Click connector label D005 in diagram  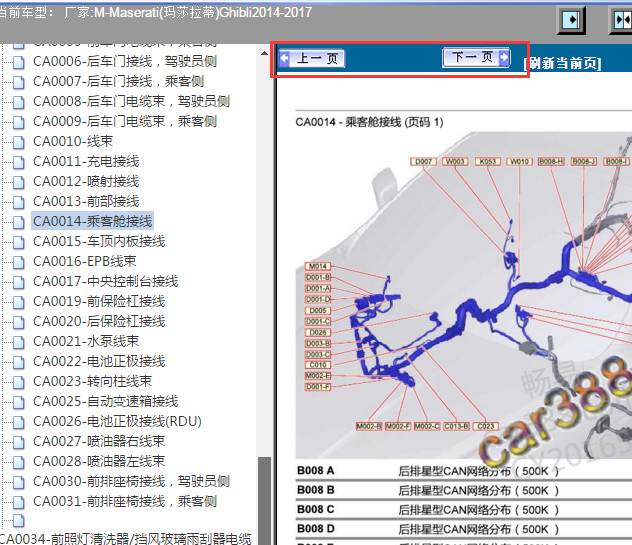coord(318,310)
